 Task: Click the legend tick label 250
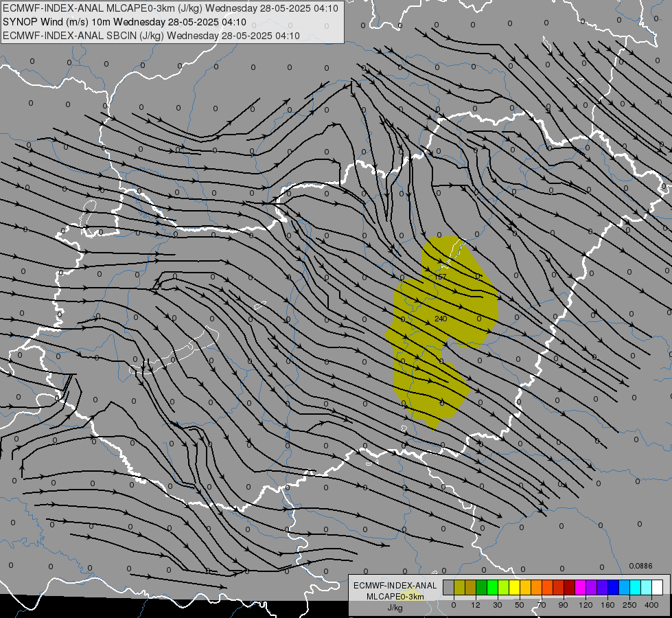tap(629, 605)
